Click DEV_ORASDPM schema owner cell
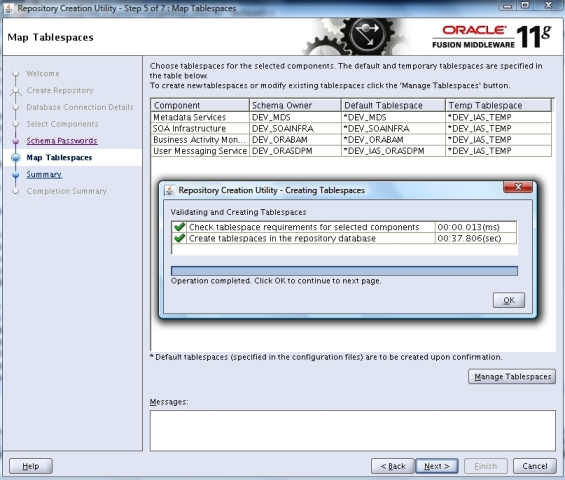Screen dimensions: 565x480 (295, 151)
